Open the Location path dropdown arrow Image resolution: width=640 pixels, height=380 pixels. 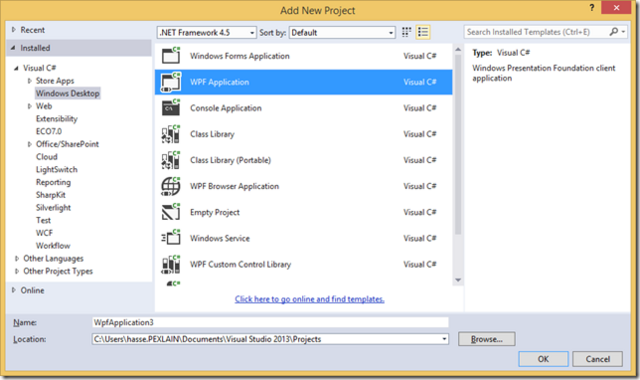(x=444, y=339)
